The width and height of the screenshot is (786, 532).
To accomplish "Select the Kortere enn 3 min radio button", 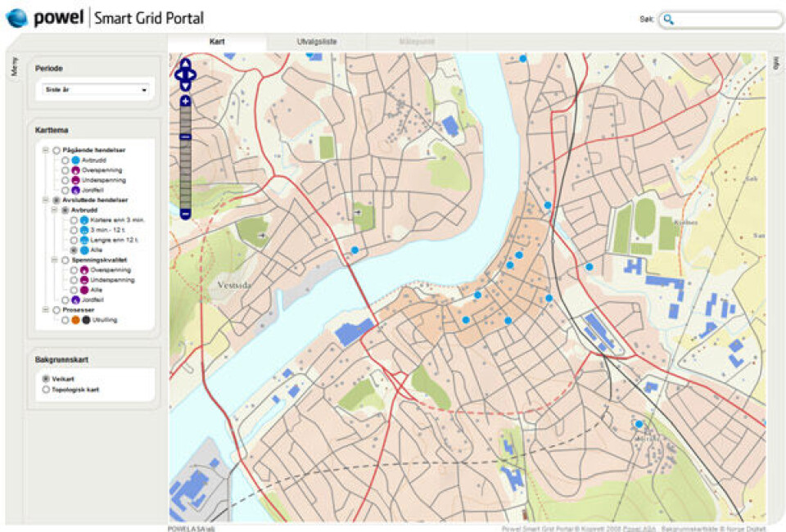I will (74, 220).
